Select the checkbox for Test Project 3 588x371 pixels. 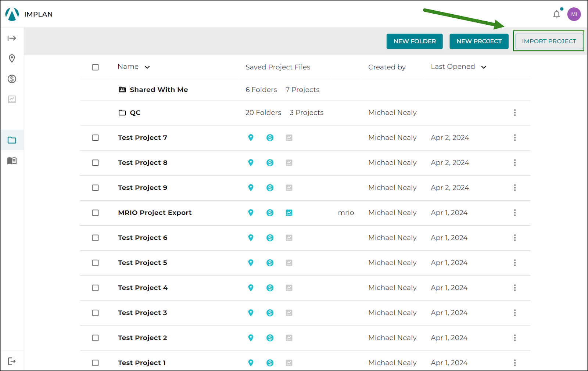pyautogui.click(x=95, y=313)
